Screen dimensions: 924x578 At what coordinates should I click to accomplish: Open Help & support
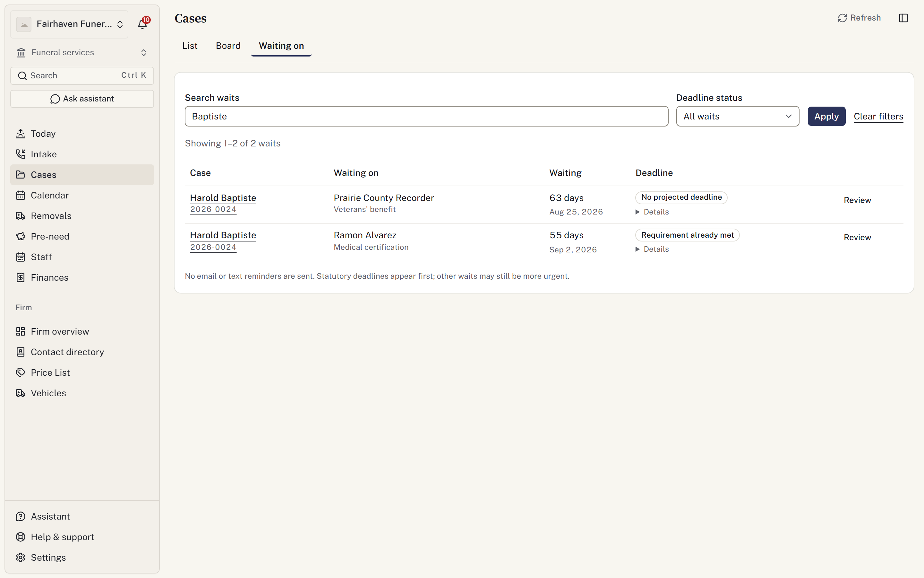pyautogui.click(x=82, y=537)
